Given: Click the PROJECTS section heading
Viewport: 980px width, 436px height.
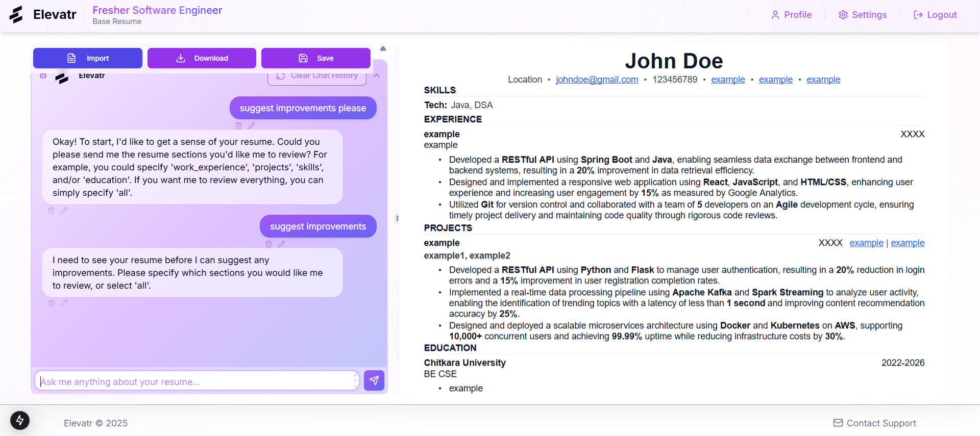Looking at the screenshot, I should pos(448,228).
